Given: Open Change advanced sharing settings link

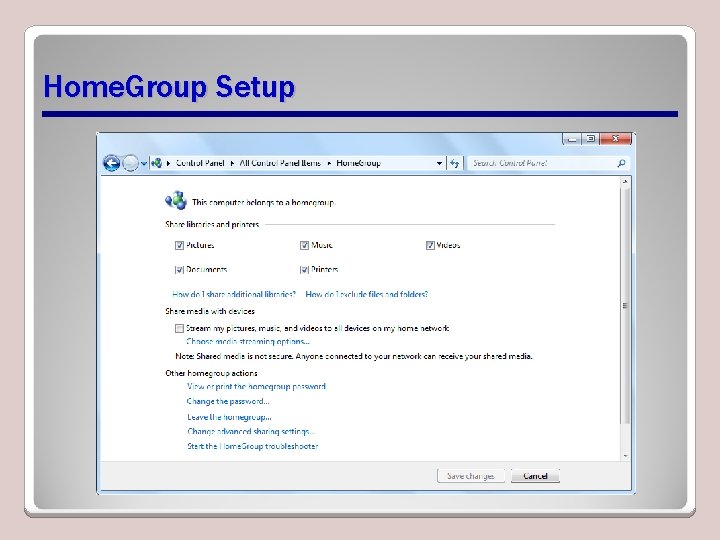Looking at the screenshot, I should (251, 432).
